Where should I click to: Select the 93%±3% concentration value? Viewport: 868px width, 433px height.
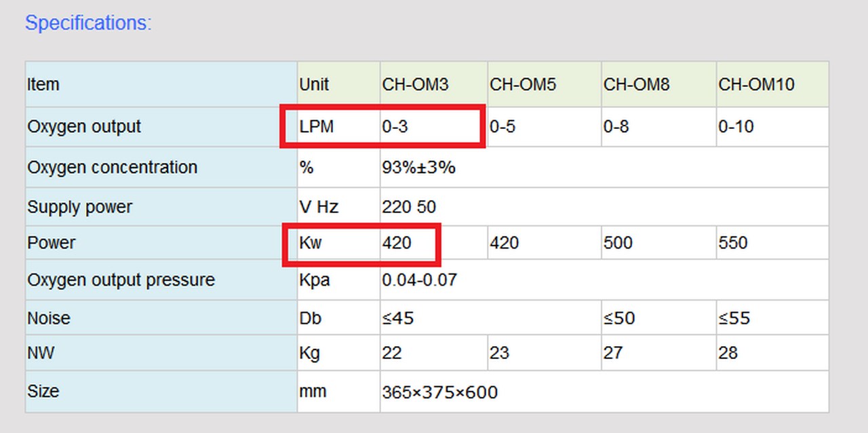418,168
